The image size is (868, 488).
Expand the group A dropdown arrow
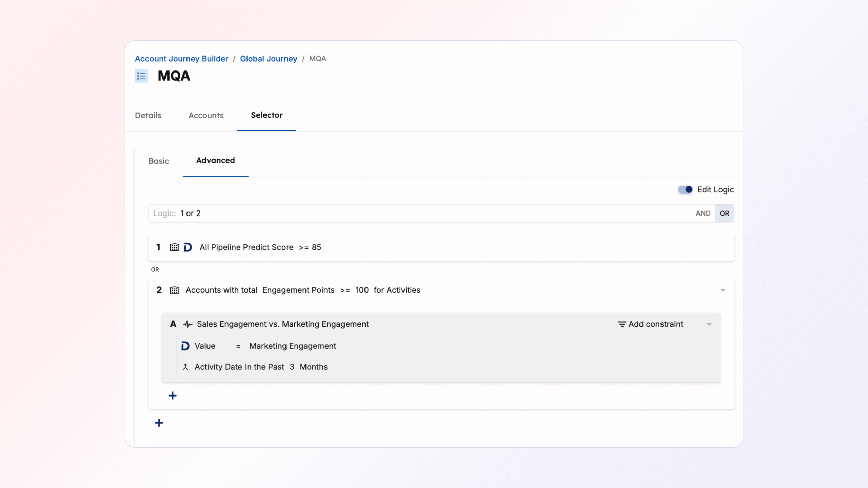point(709,324)
